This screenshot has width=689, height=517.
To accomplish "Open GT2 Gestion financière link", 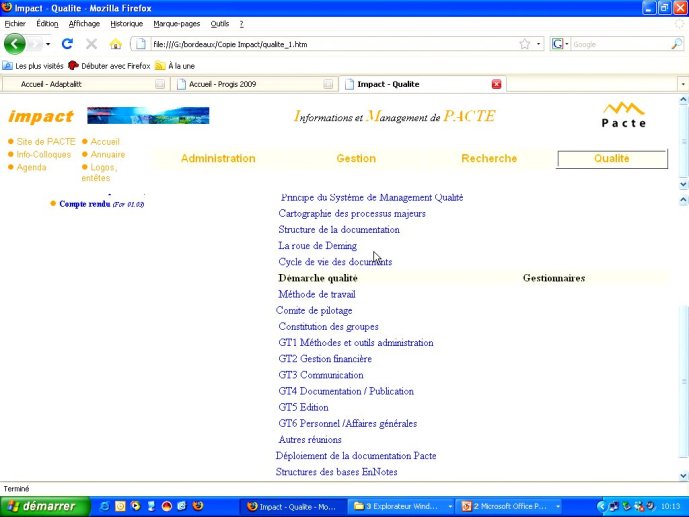I will 325,359.
